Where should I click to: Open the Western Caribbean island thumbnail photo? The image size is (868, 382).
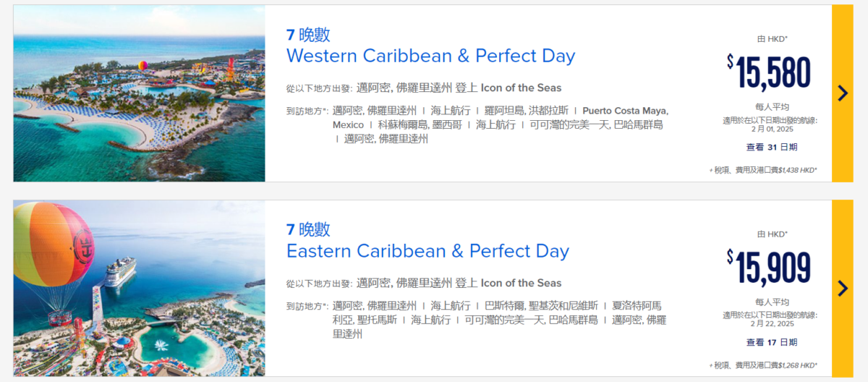point(139,93)
